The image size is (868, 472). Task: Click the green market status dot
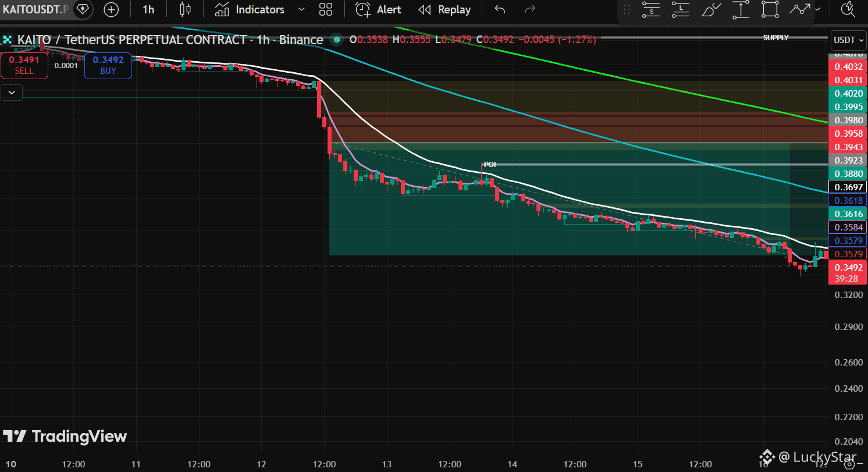(336, 40)
